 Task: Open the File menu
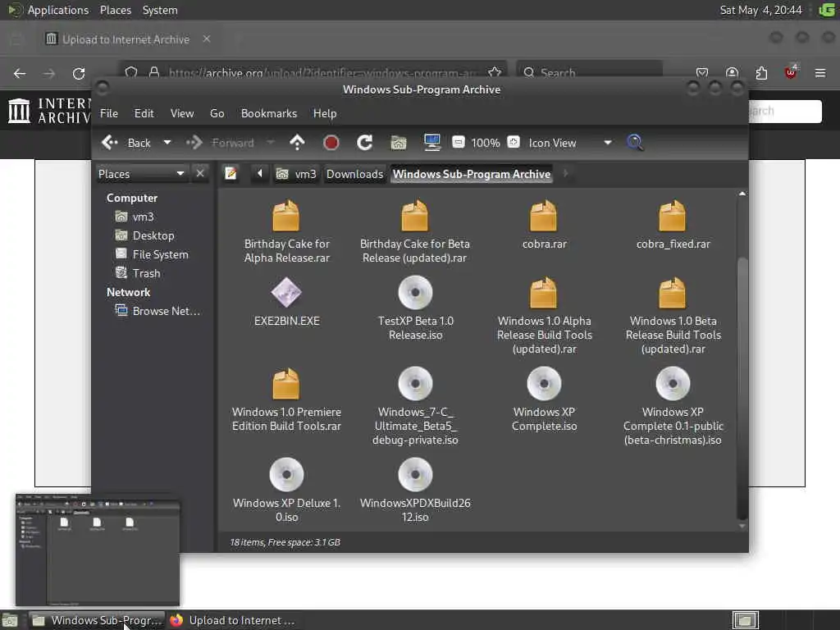(109, 113)
